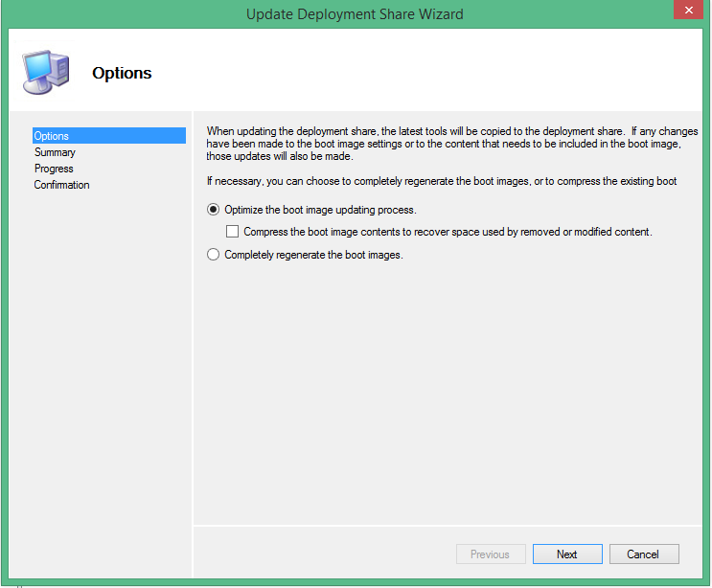Click the greyed-out Previous button
Screen dimensions: 712x588
click(x=490, y=554)
